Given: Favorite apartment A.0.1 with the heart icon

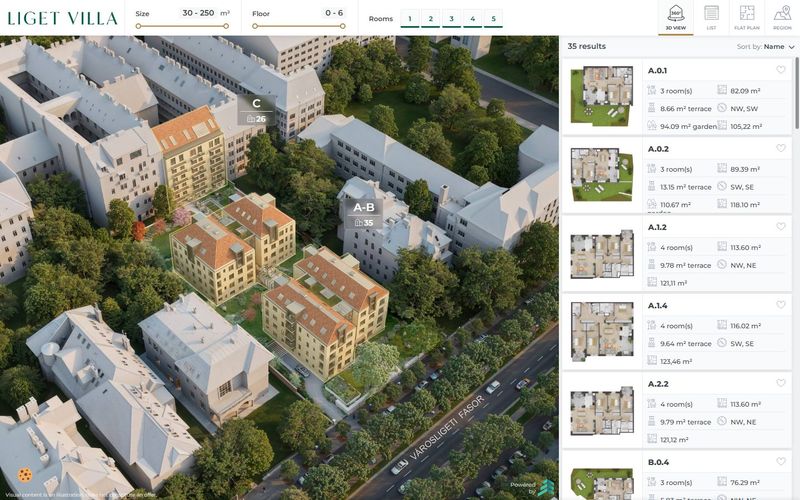Looking at the screenshot, I should point(781,70).
